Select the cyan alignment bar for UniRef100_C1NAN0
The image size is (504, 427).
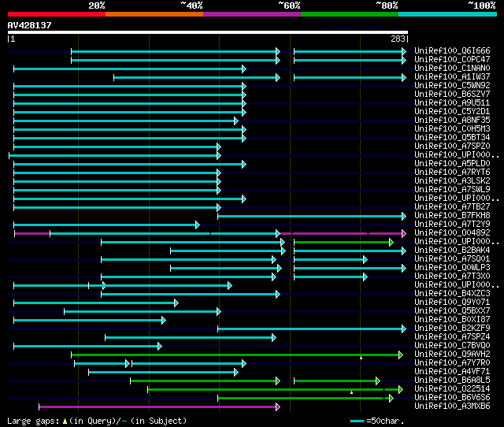click(x=130, y=69)
